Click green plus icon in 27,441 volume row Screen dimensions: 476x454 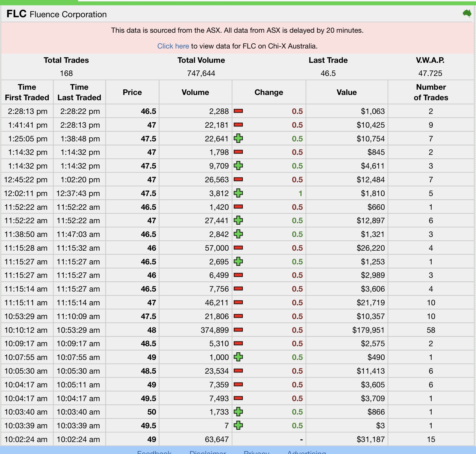(238, 220)
